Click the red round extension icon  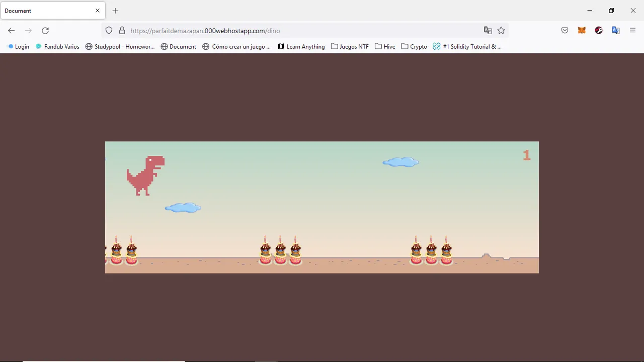coord(599,31)
